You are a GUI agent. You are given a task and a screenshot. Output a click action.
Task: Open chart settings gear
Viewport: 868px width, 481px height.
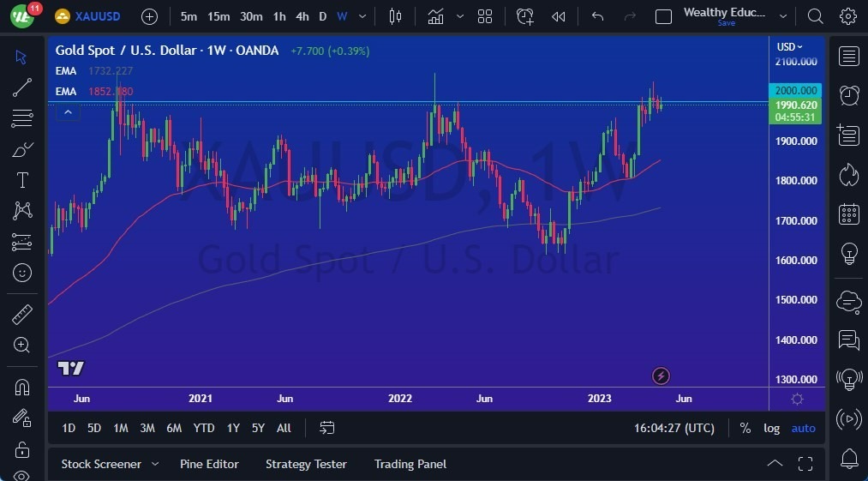tap(848, 16)
